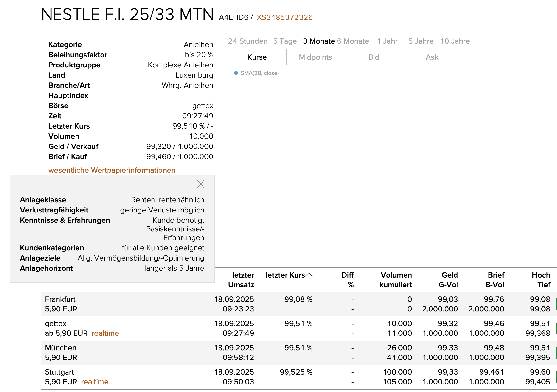Close the Wertpapierinformationen popup with X
557x392 pixels.
click(200, 184)
